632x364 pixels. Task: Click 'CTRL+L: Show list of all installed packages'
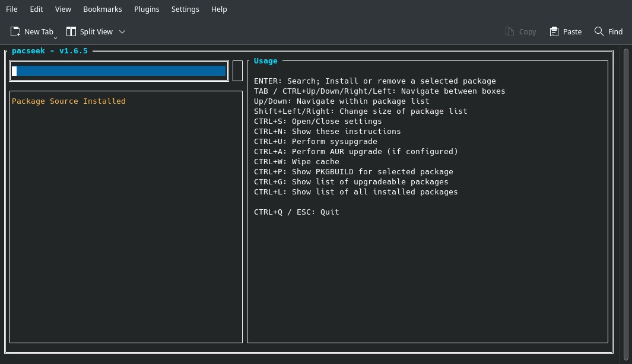coord(356,191)
